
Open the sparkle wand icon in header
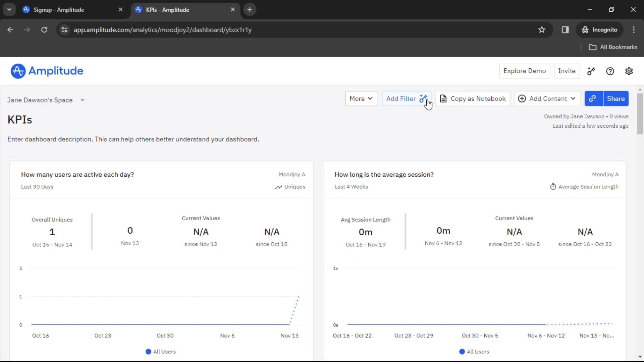[591, 71]
